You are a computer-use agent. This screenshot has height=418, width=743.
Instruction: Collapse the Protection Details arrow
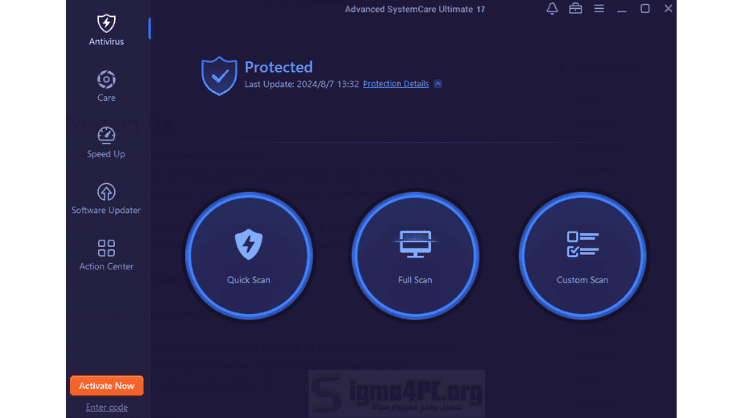(x=438, y=84)
